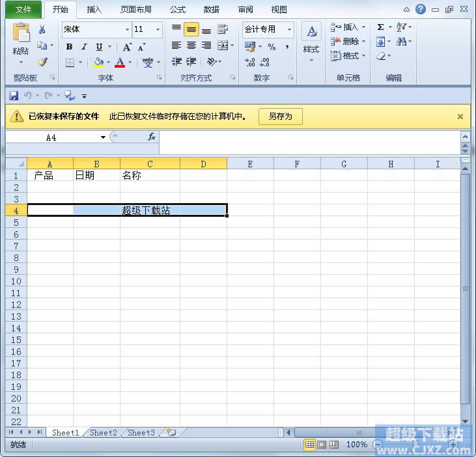The width and height of the screenshot is (476, 457).
Task: Open font color dropdown arrow
Action: click(x=130, y=62)
